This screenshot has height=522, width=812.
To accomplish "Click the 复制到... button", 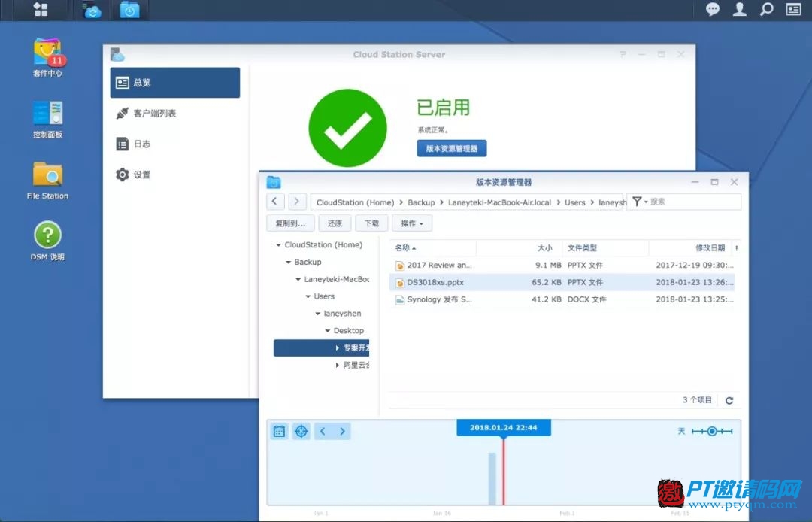I will click(290, 223).
